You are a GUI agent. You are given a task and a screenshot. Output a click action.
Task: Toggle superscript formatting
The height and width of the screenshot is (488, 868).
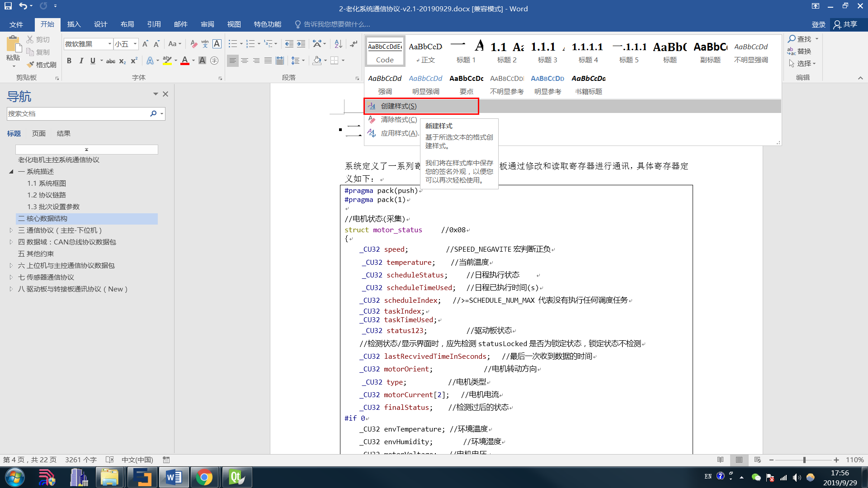[134, 61]
